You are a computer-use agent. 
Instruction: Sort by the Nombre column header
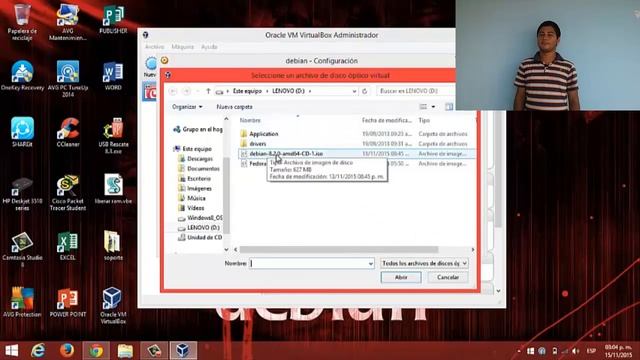point(250,120)
